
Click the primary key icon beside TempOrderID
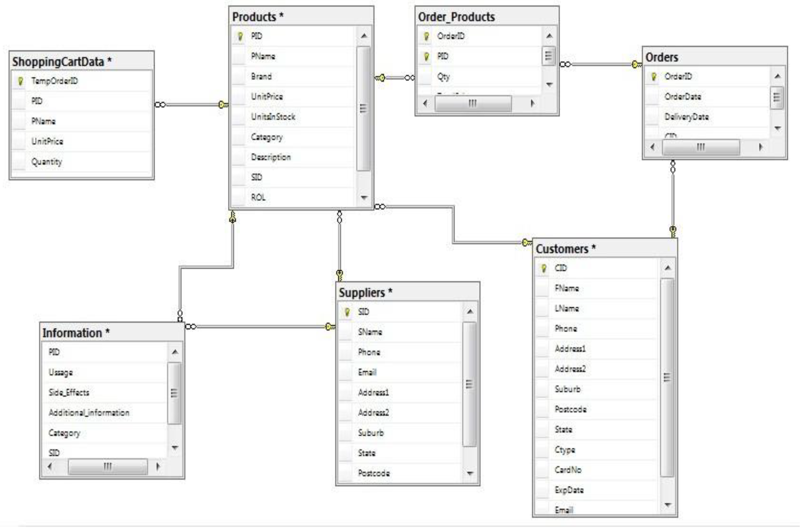pyautogui.click(x=20, y=81)
